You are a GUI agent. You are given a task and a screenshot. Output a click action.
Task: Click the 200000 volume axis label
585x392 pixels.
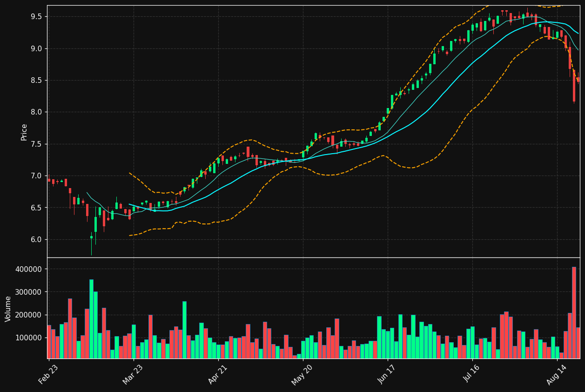point(29,315)
